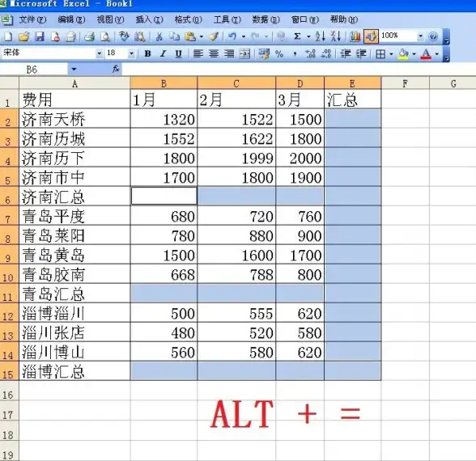Expand the undo history arrow

pos(243,37)
